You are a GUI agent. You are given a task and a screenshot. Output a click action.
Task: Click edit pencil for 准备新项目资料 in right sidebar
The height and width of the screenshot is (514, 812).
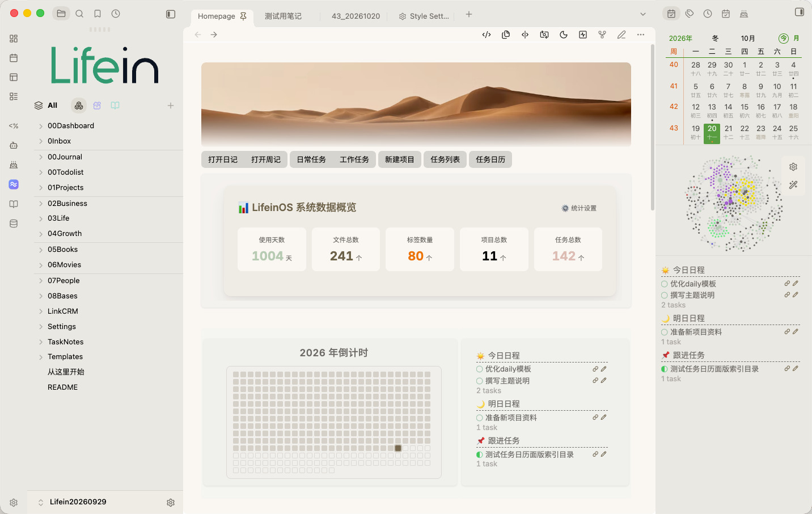tap(796, 332)
